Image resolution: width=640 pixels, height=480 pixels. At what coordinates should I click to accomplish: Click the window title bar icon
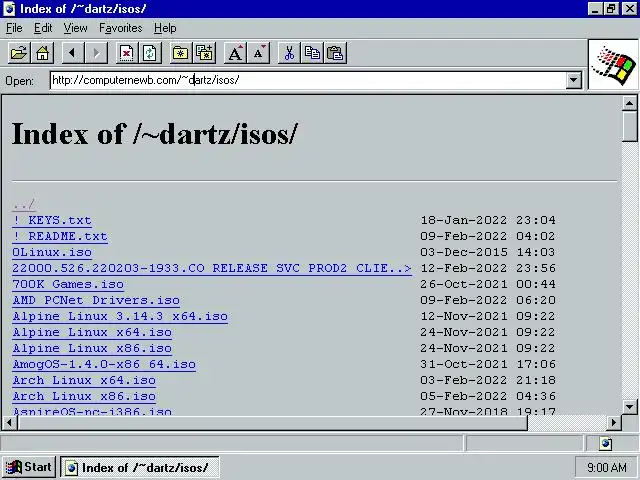coord(9,9)
